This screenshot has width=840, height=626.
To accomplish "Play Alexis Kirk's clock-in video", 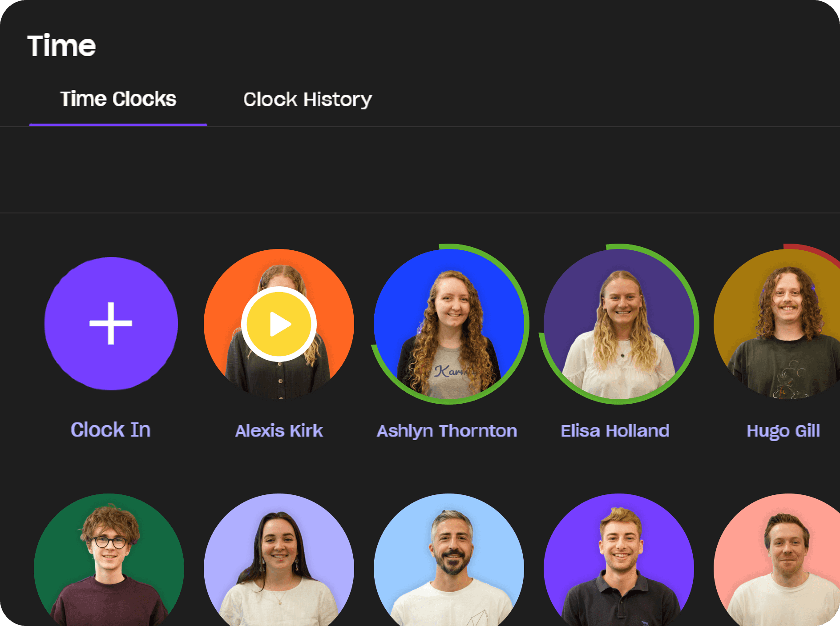I will (279, 324).
